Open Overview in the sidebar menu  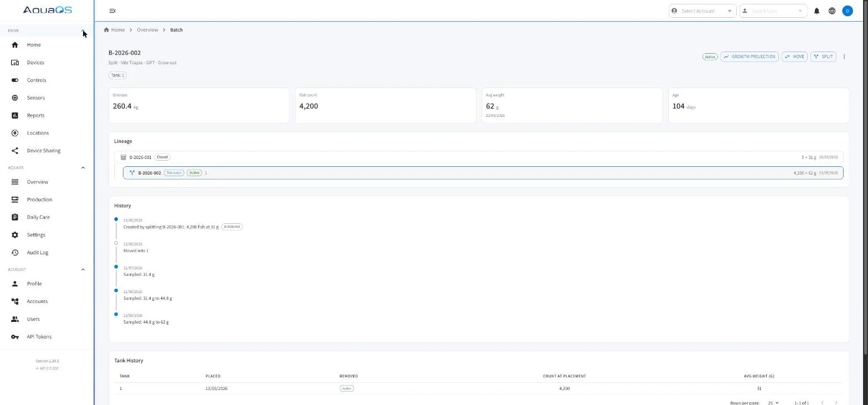point(46,182)
